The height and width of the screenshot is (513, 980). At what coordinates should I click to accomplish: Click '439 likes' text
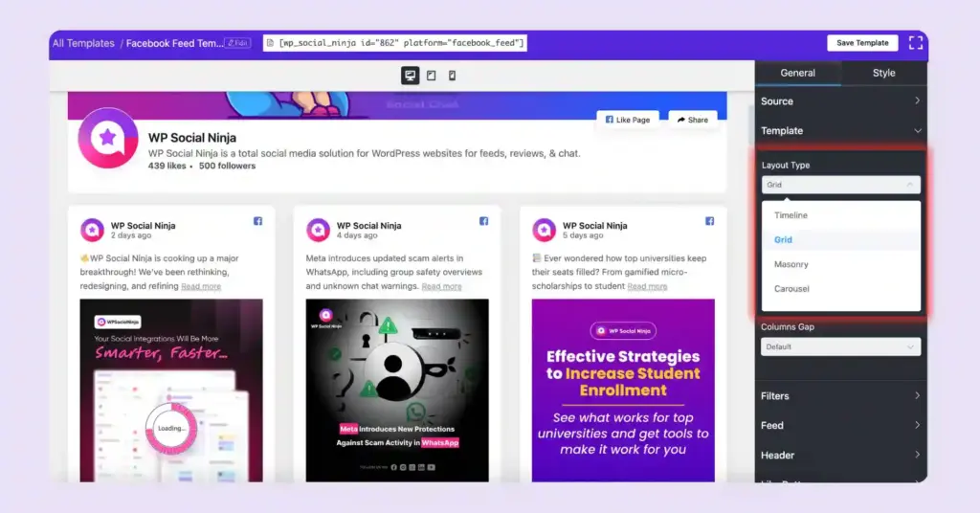pyautogui.click(x=167, y=167)
